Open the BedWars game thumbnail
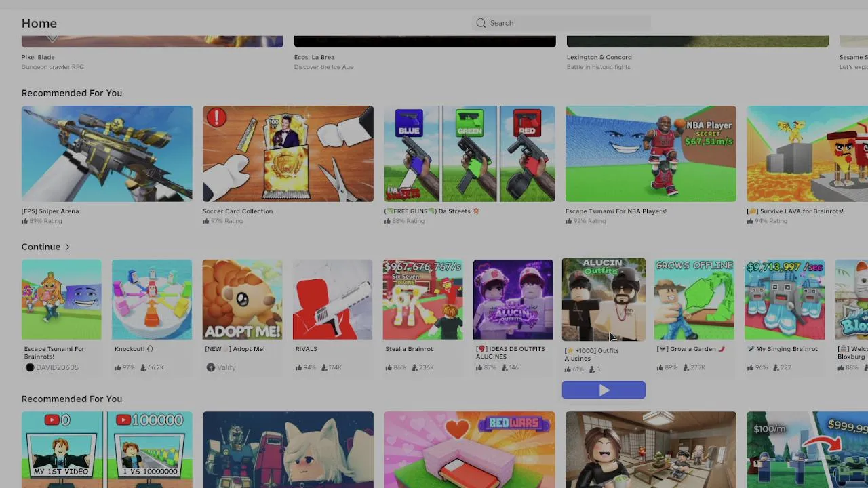 tap(469, 449)
